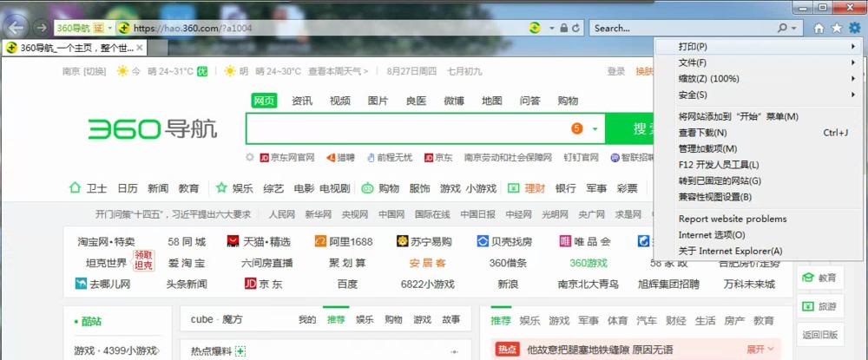Expand 展开 hot news toggle

click(x=761, y=350)
